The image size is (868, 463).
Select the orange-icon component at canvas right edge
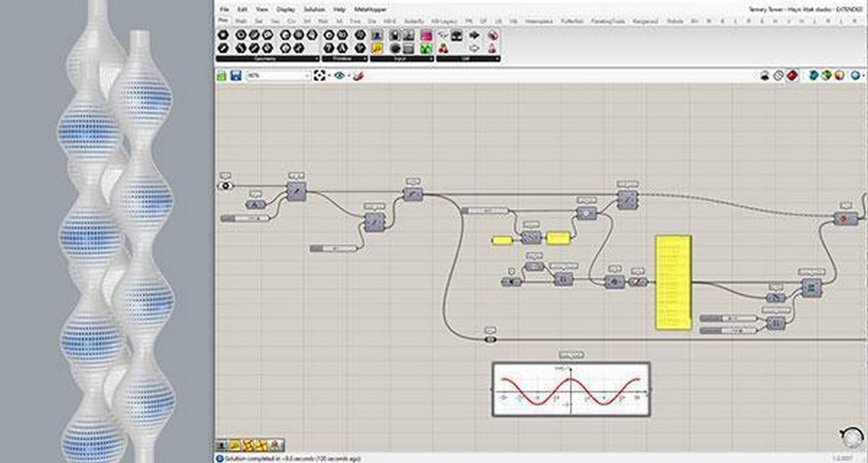click(846, 218)
